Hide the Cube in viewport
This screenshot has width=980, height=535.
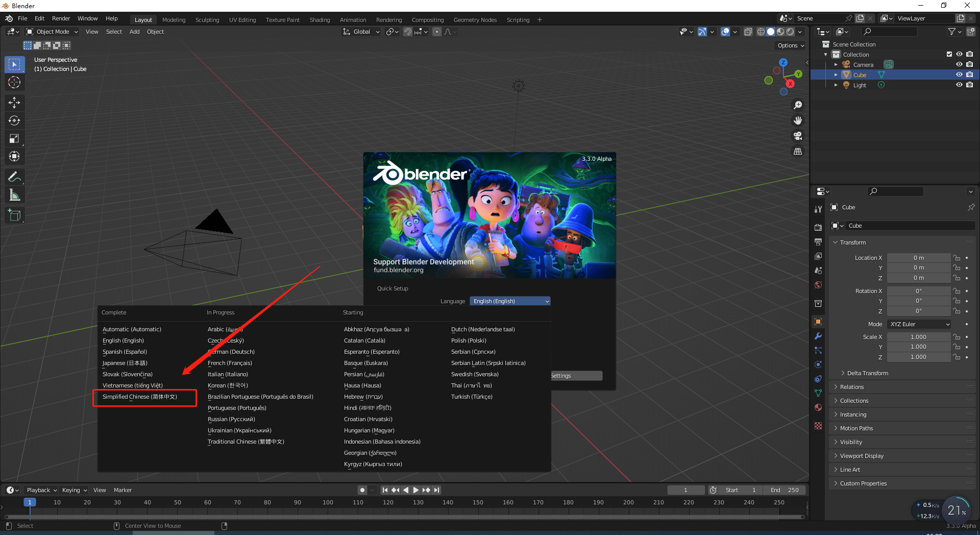[959, 75]
